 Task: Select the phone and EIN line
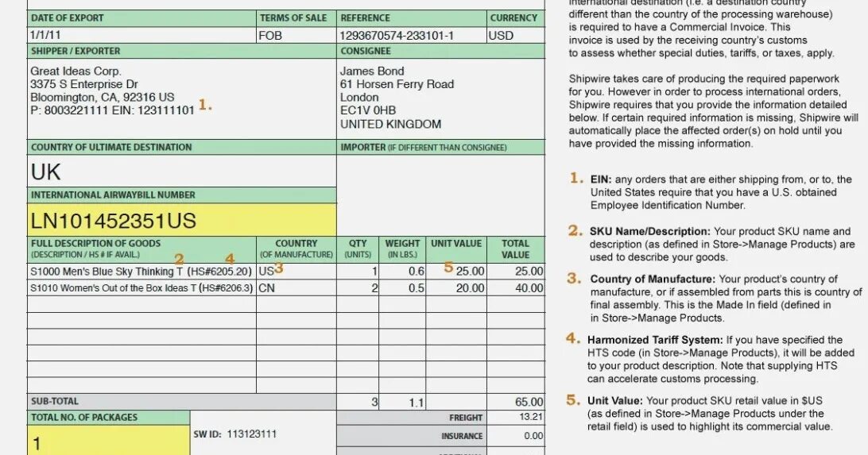click(112, 110)
